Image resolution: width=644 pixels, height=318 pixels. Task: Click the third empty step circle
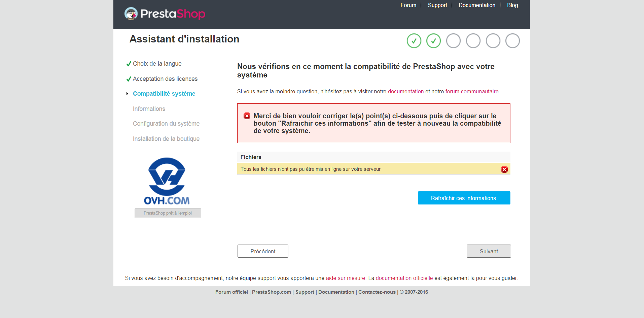(493, 41)
